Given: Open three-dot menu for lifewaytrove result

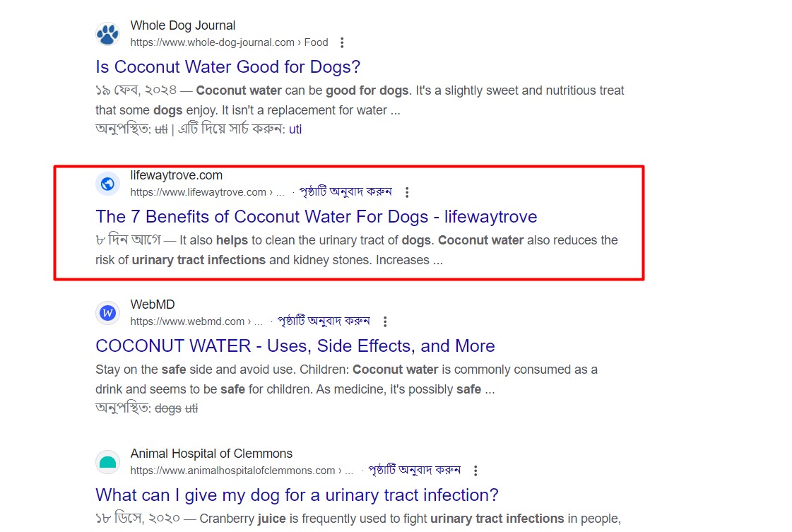Looking at the screenshot, I should 407,192.
